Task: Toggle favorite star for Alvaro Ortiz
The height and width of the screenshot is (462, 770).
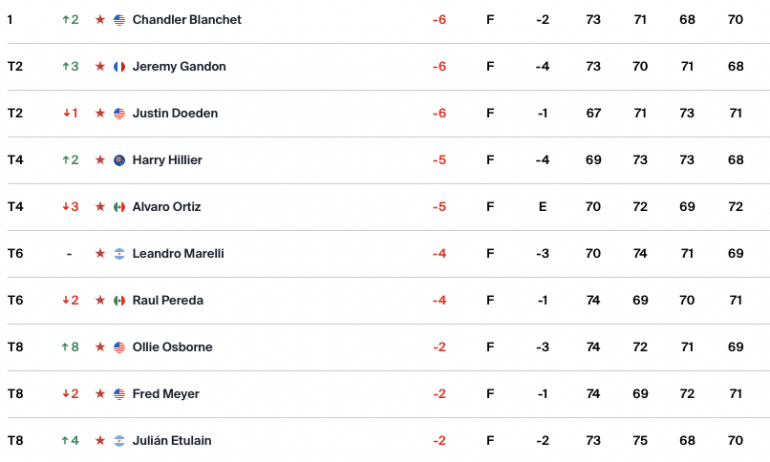Action: pos(100,207)
